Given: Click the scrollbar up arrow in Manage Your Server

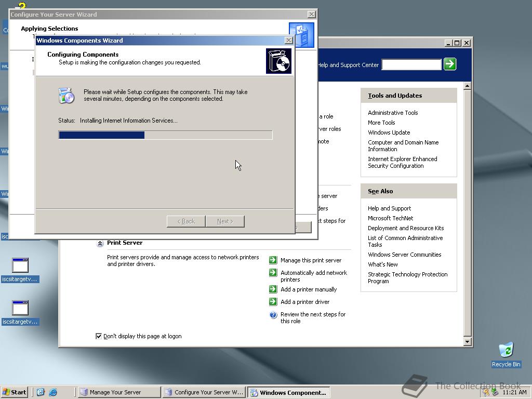Looking at the screenshot, I should 467,86.
